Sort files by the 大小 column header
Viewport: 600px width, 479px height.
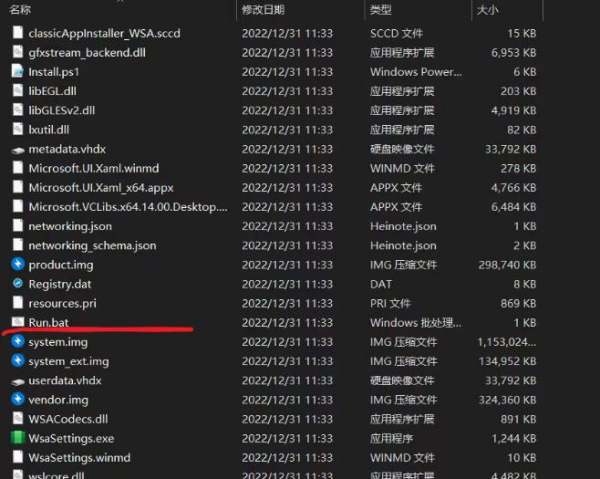pos(487,10)
